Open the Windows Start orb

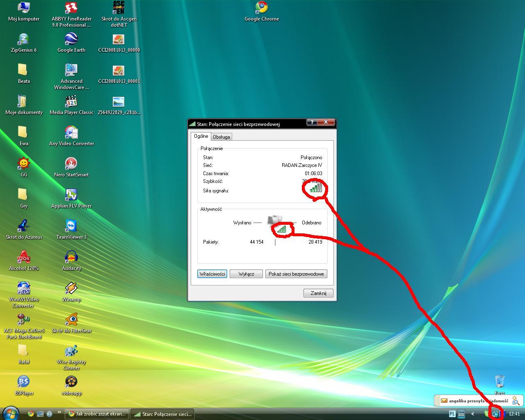click(x=11, y=413)
